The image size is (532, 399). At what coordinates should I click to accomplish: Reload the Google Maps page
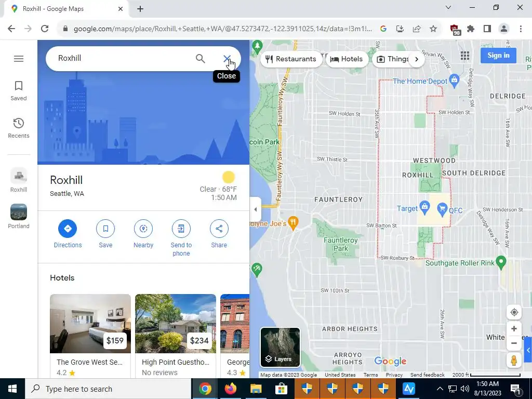coord(45,29)
